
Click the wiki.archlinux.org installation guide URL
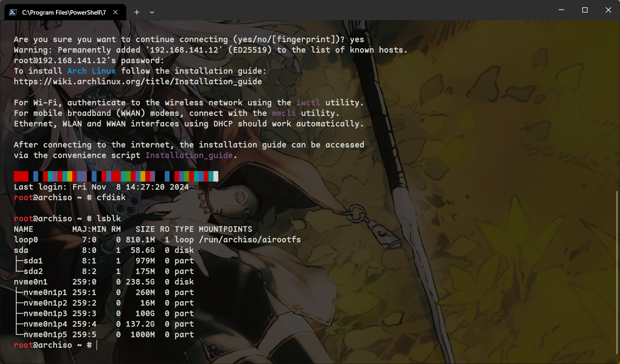coord(138,81)
